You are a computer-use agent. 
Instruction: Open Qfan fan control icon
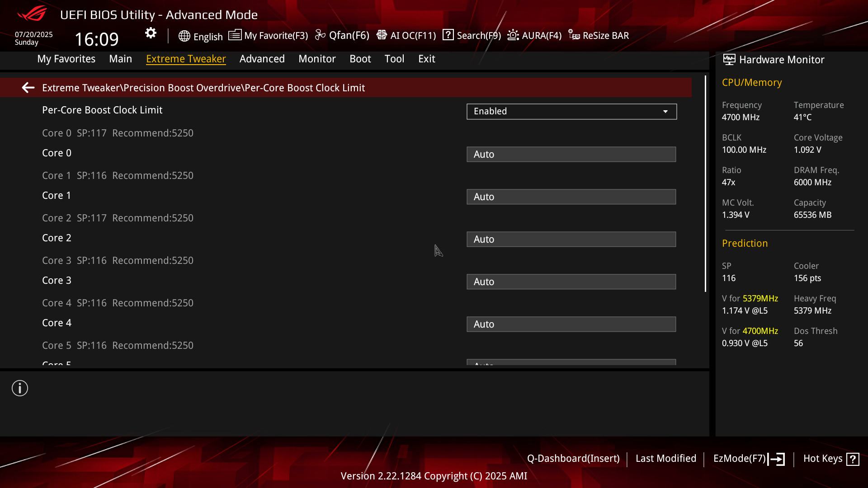tap(321, 35)
